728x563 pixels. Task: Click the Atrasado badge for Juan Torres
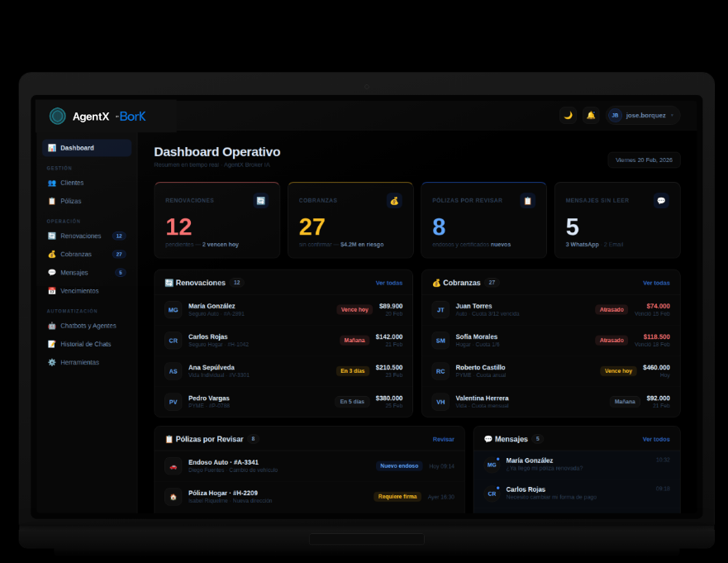pos(611,309)
